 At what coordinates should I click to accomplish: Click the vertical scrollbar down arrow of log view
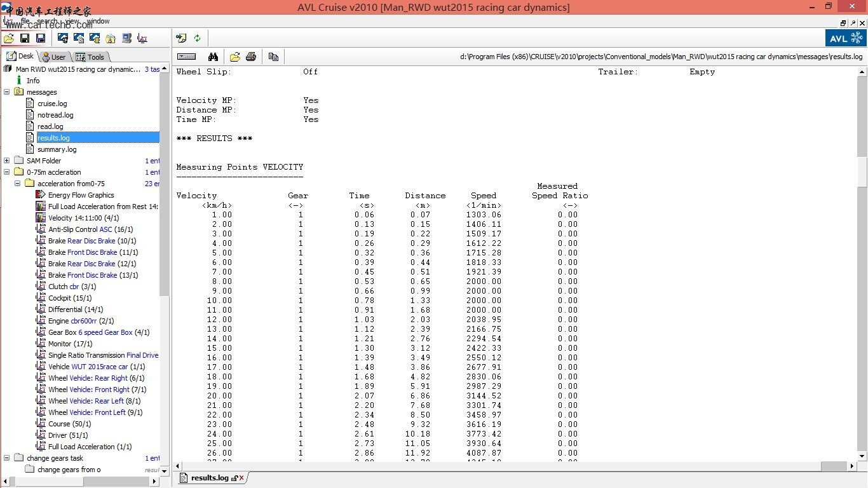862,456
